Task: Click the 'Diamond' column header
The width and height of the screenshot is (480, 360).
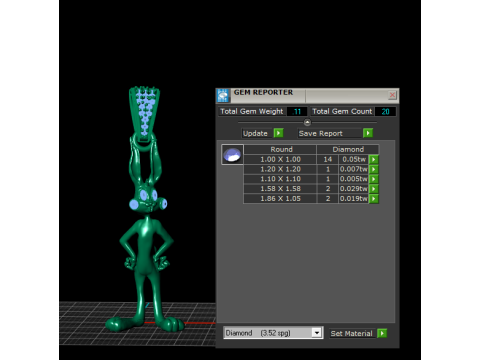Action: click(348, 149)
